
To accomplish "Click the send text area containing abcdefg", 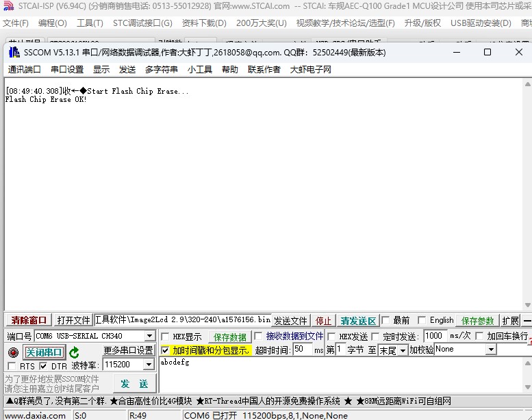I will click(341, 375).
